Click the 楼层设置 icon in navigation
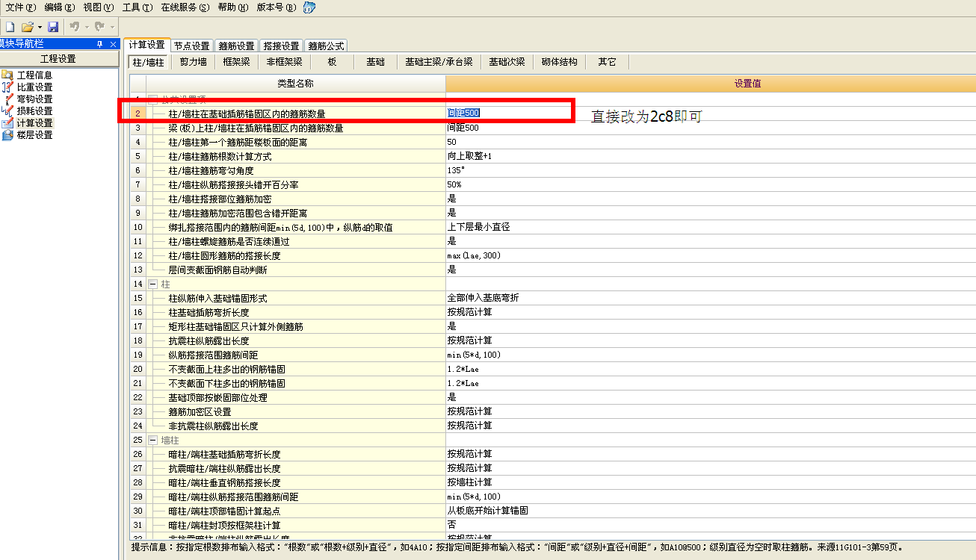 [x=7, y=134]
